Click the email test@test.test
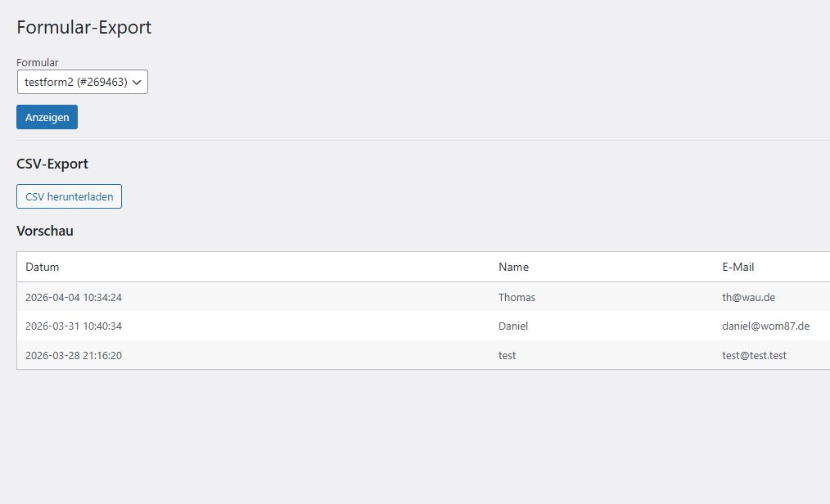Screen dimensions: 830x504 (754, 355)
